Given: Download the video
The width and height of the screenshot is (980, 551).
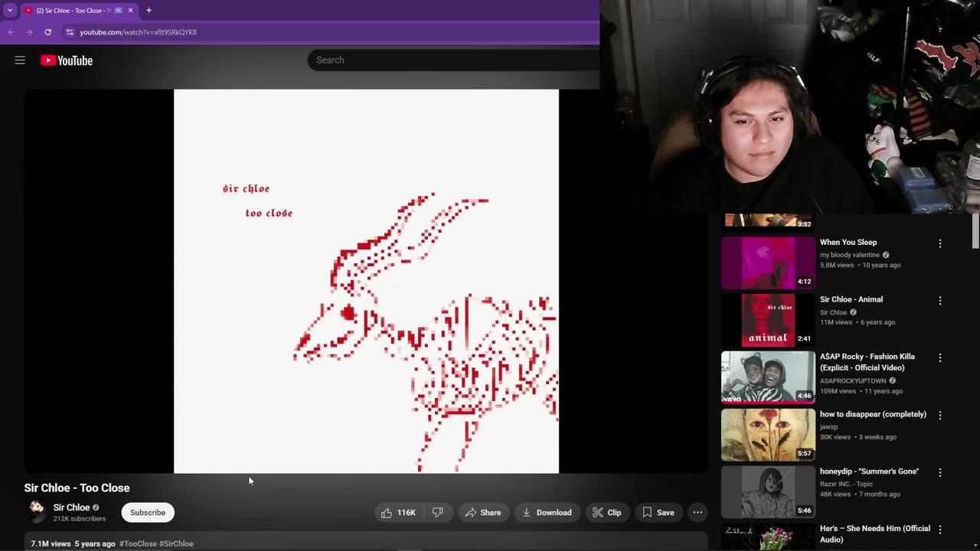Looking at the screenshot, I should tap(547, 513).
